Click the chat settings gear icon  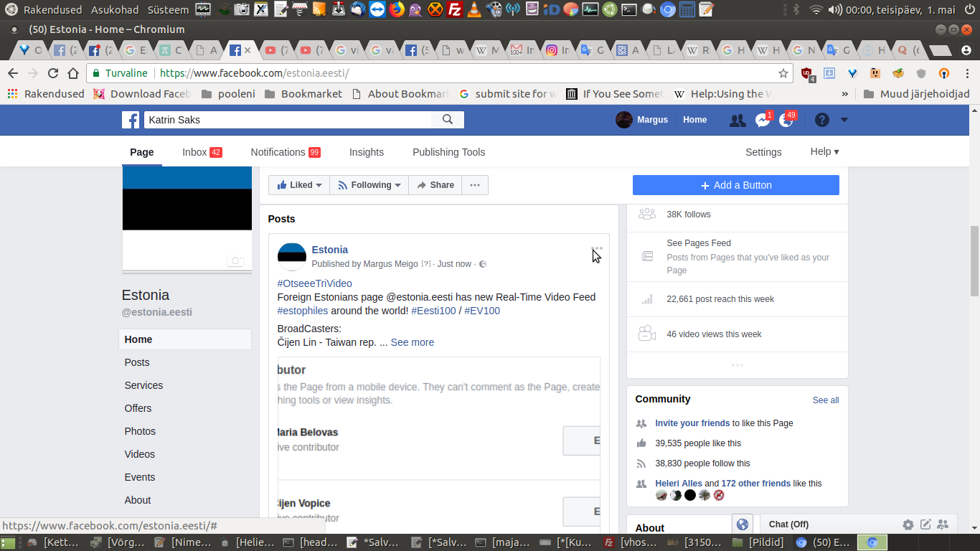coord(908,524)
